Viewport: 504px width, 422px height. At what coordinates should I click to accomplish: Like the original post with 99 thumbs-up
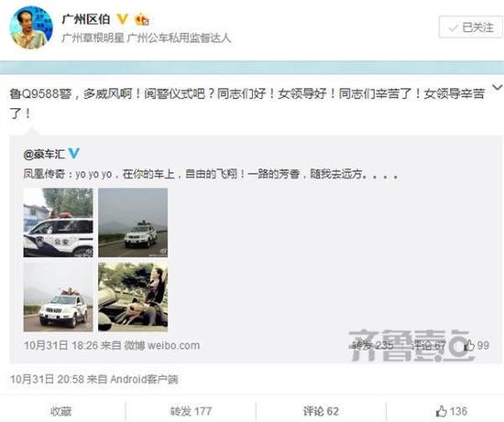(477, 345)
